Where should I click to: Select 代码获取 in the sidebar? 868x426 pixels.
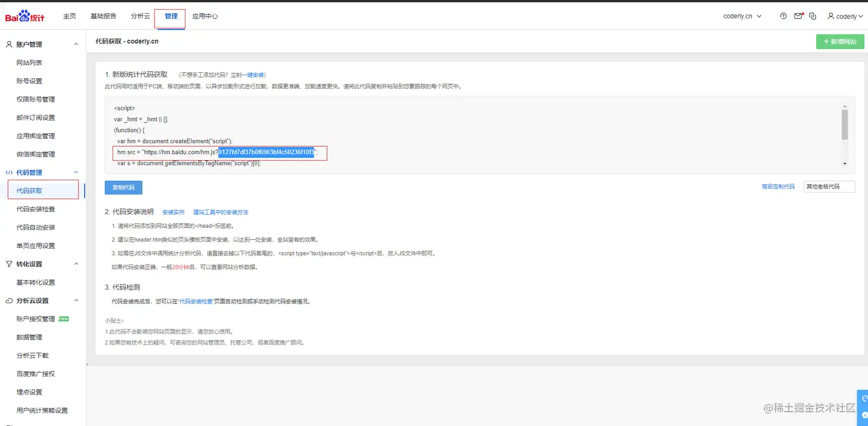click(x=29, y=191)
